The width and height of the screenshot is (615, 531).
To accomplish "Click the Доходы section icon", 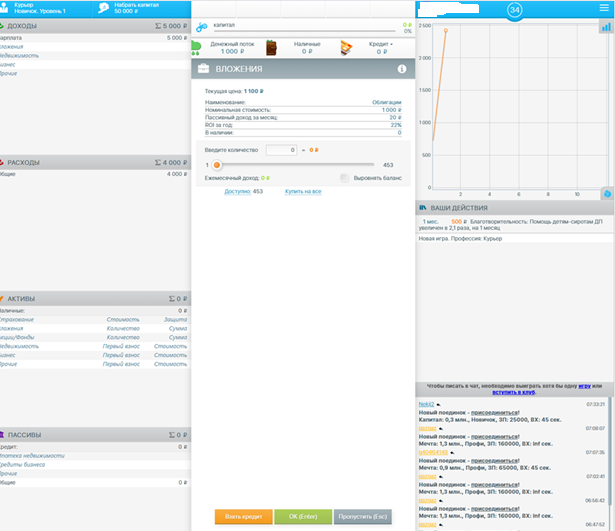I will [2, 26].
